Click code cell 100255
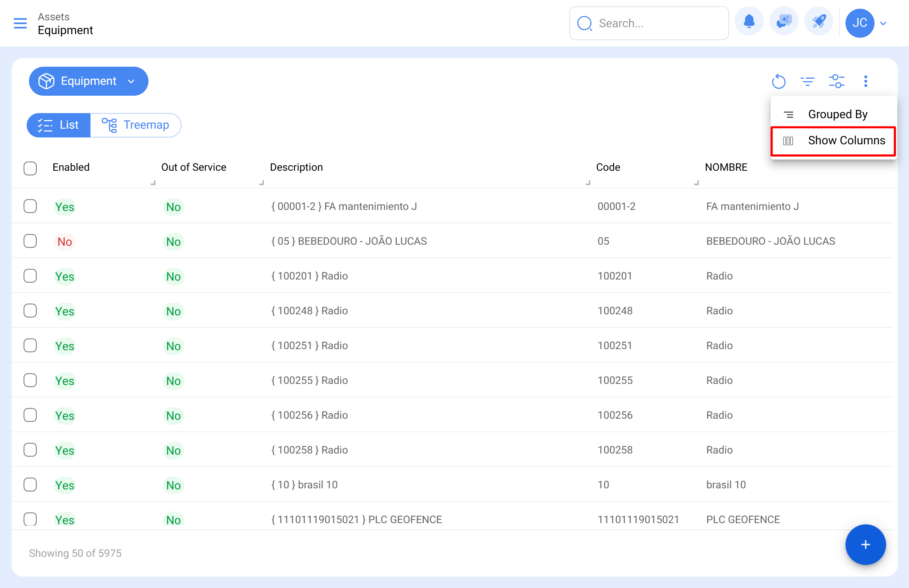 tap(615, 380)
